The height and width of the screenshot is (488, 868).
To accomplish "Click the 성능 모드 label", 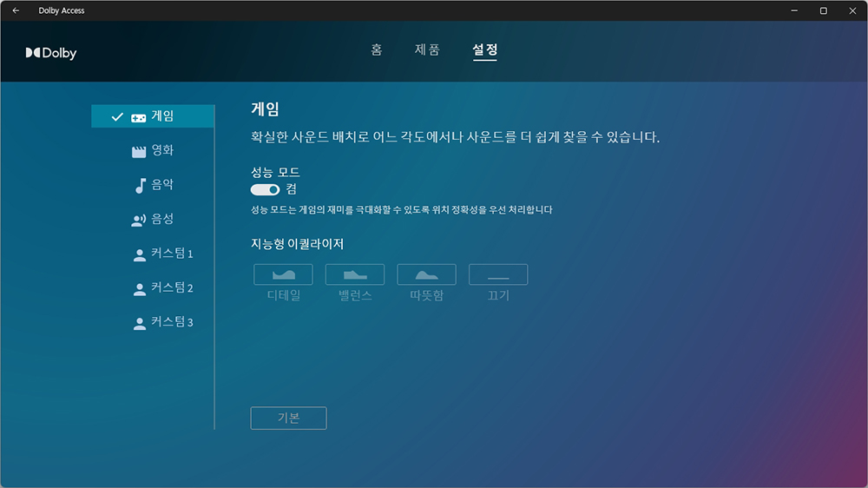I will 275,172.
